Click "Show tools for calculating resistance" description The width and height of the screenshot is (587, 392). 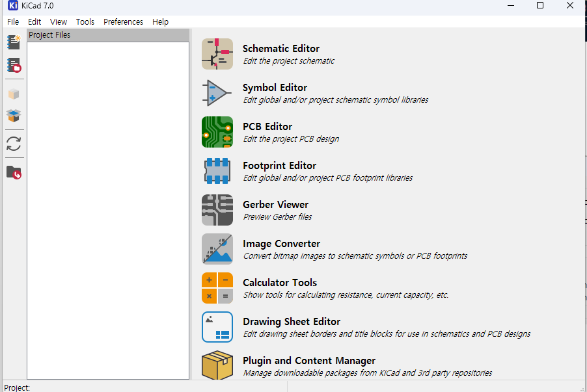pyautogui.click(x=346, y=294)
